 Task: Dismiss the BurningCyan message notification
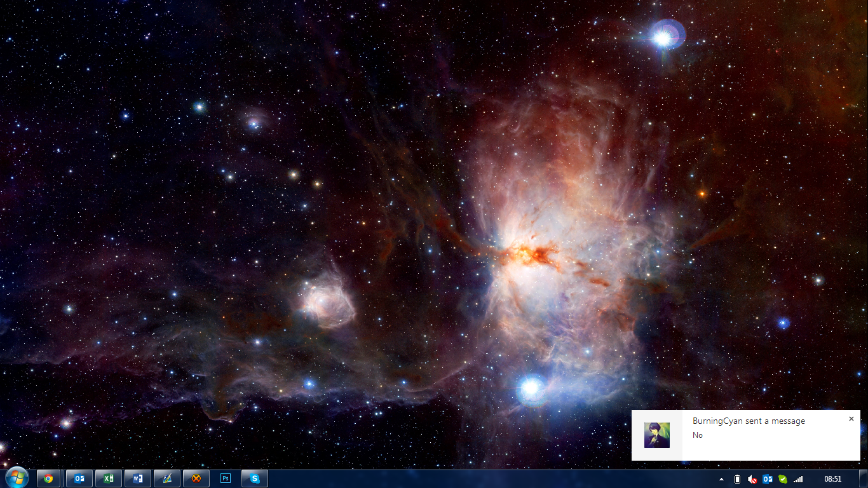(x=851, y=419)
